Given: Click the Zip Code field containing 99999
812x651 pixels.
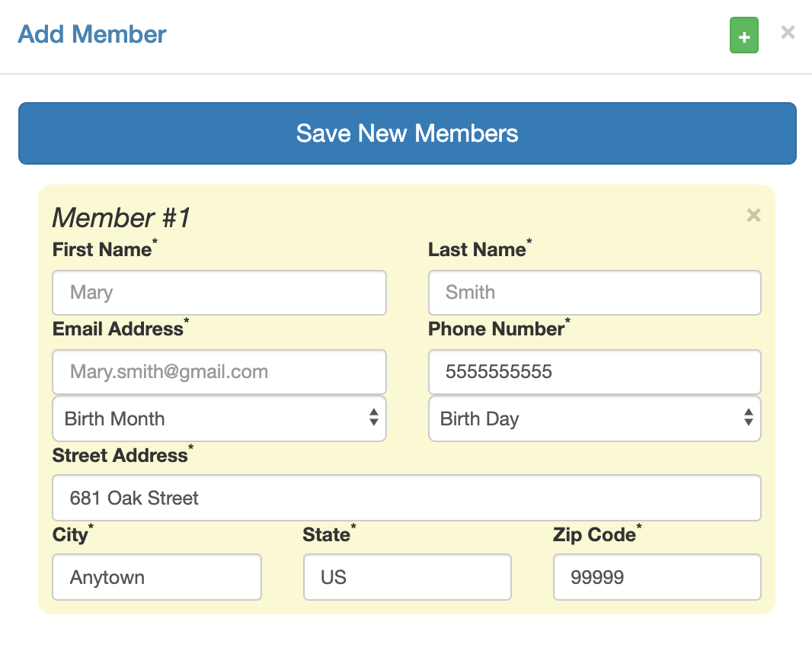Looking at the screenshot, I should (x=657, y=577).
